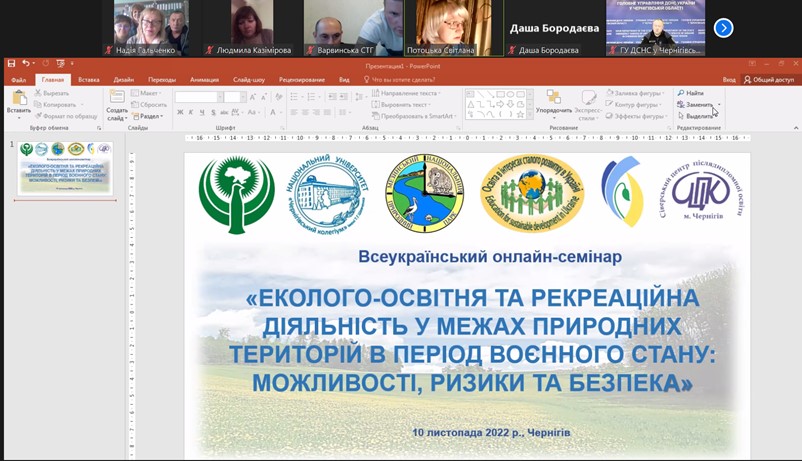Switch to the Переходы tab

pos(162,79)
